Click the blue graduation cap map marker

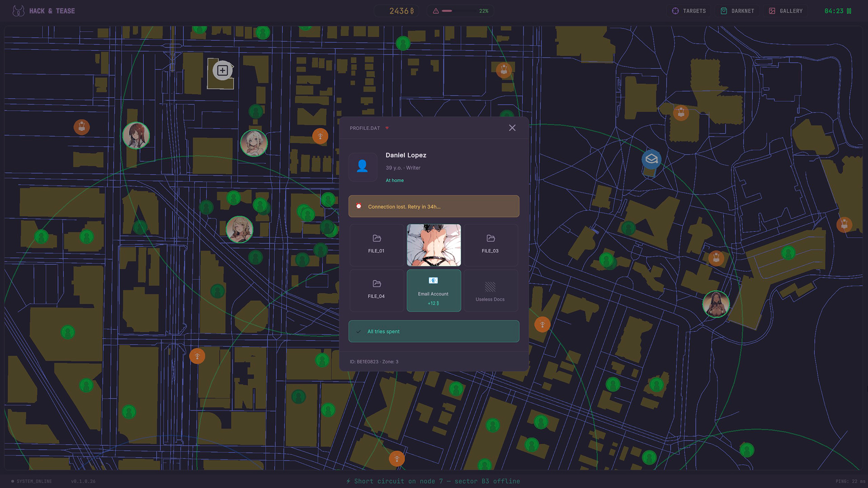click(x=651, y=159)
